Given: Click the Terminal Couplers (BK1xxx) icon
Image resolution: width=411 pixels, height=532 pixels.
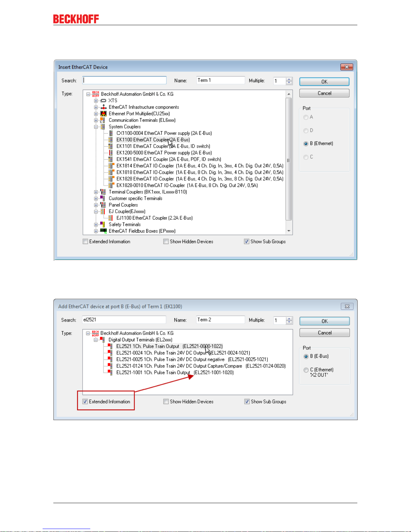Looking at the screenshot, I should coord(103,192).
